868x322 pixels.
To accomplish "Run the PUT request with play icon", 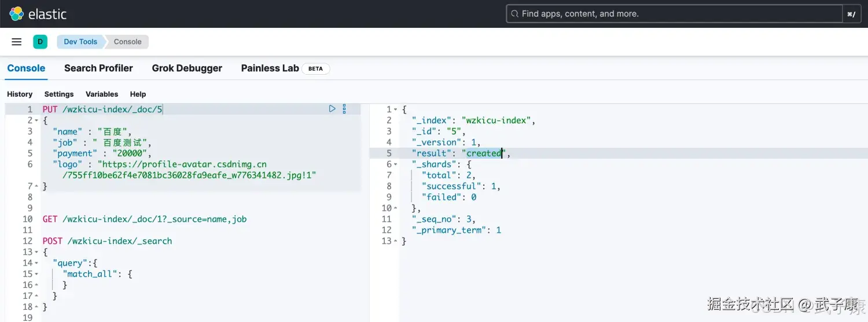I will pyautogui.click(x=332, y=108).
